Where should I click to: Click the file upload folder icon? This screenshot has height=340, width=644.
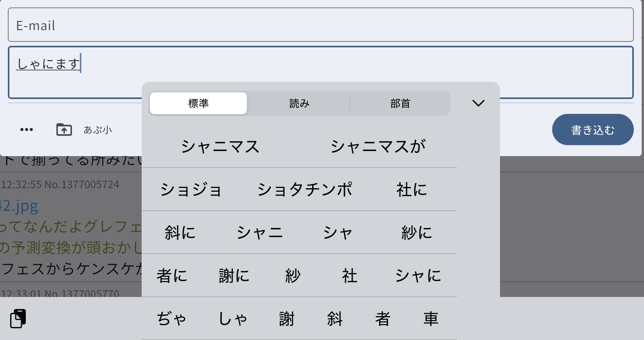(64, 130)
